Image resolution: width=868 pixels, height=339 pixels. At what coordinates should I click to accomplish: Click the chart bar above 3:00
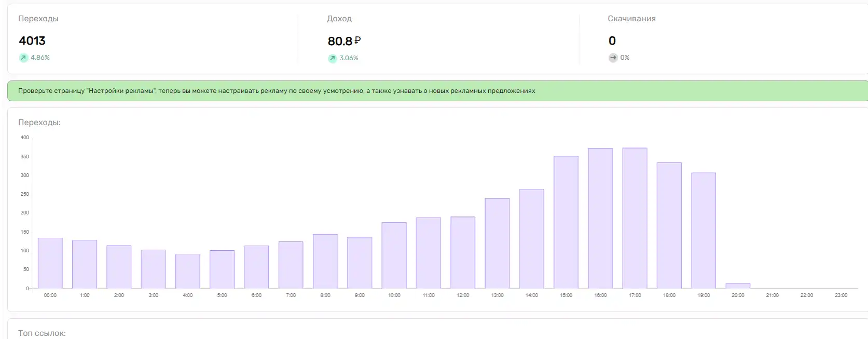pyautogui.click(x=154, y=269)
